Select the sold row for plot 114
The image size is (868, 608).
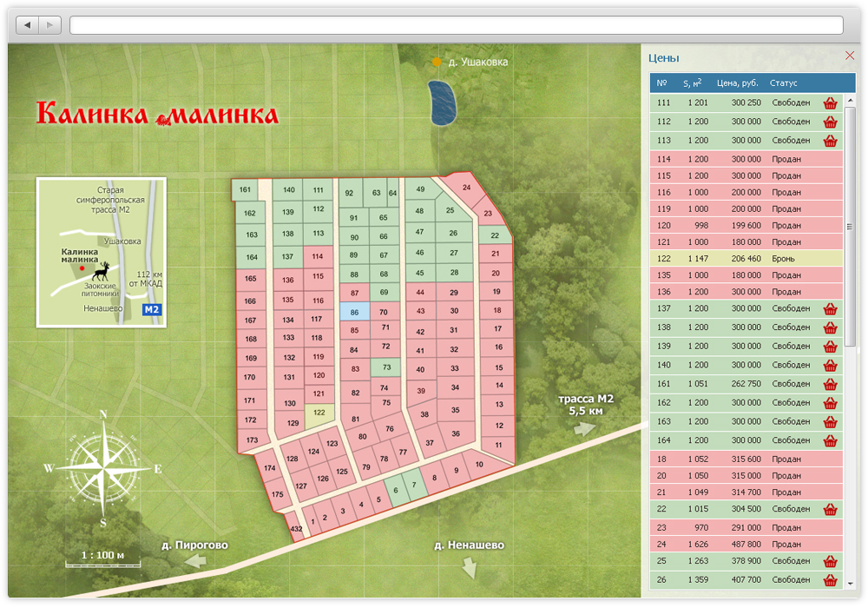746,159
